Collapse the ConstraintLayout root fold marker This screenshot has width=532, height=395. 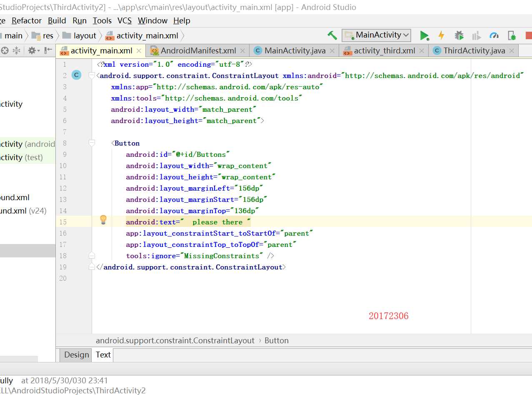pyautogui.click(x=92, y=75)
